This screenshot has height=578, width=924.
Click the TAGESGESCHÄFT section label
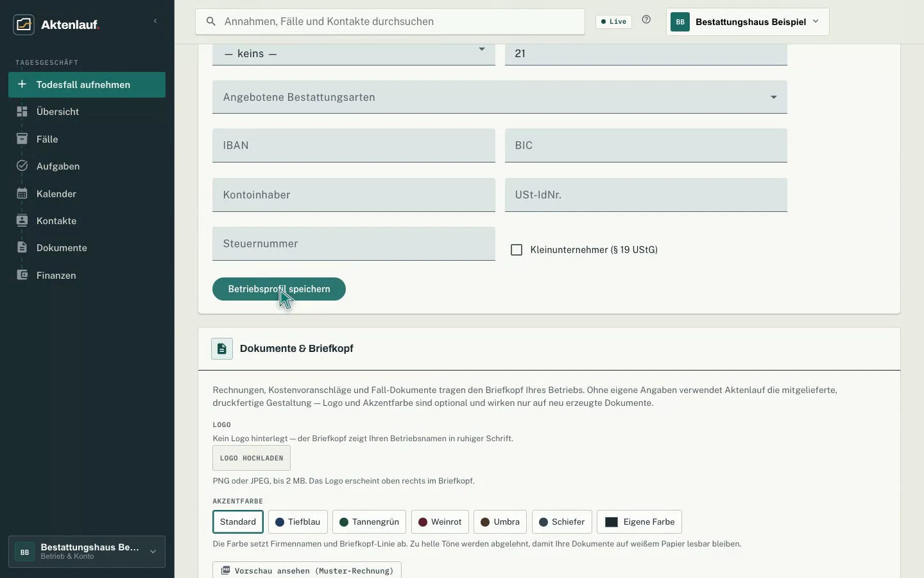click(47, 62)
